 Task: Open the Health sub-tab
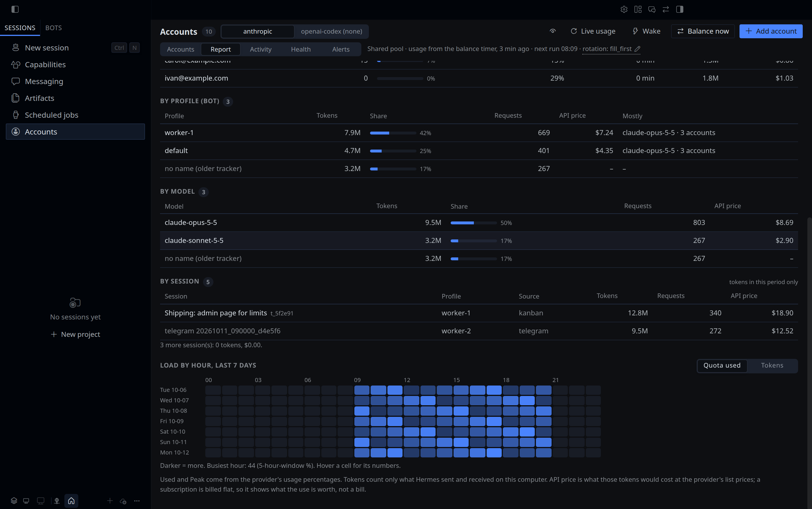coord(301,49)
